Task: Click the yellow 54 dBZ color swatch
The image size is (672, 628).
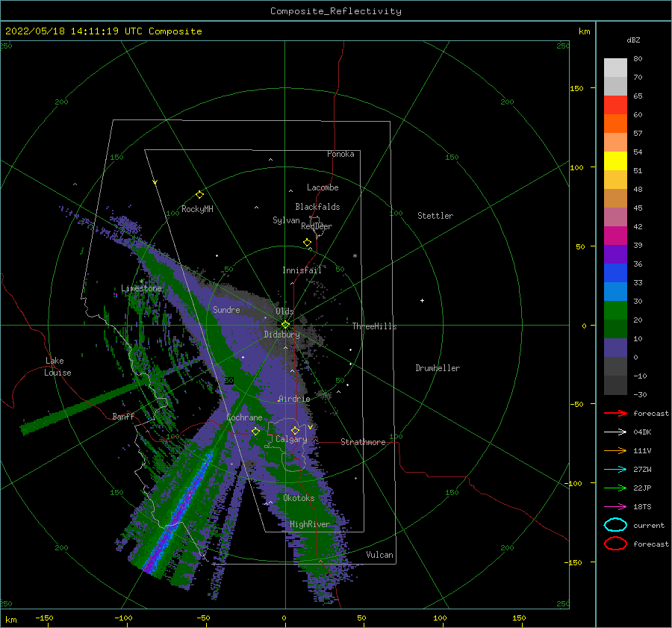Action: click(615, 161)
